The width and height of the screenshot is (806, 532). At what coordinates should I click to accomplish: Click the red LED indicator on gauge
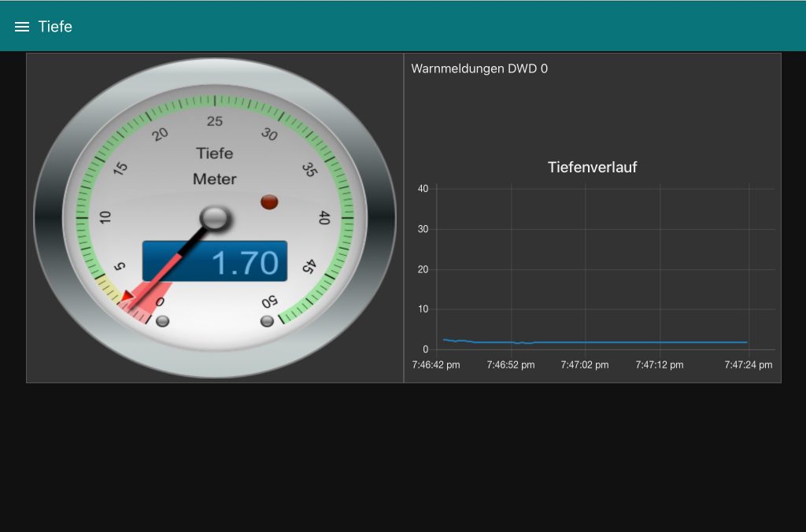click(269, 202)
